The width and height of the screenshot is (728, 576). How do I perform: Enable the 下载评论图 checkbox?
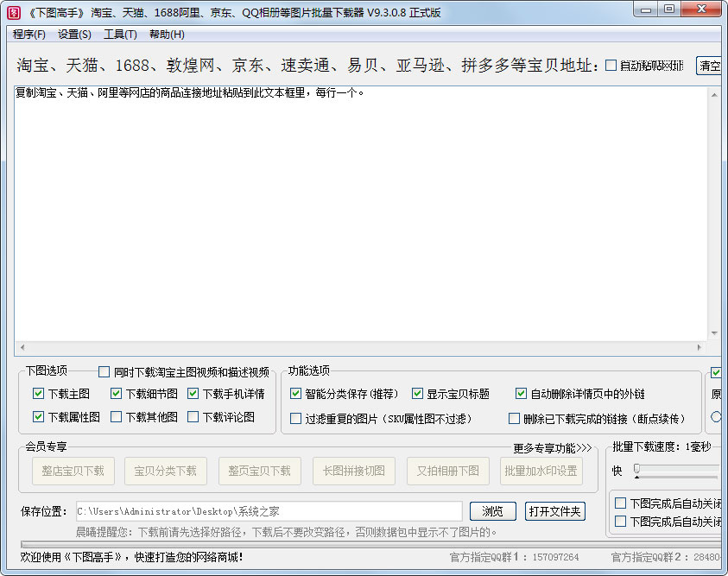[x=193, y=417]
